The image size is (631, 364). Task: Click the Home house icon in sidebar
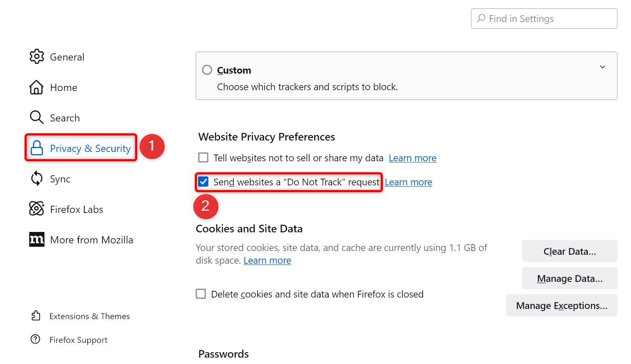[x=36, y=87]
